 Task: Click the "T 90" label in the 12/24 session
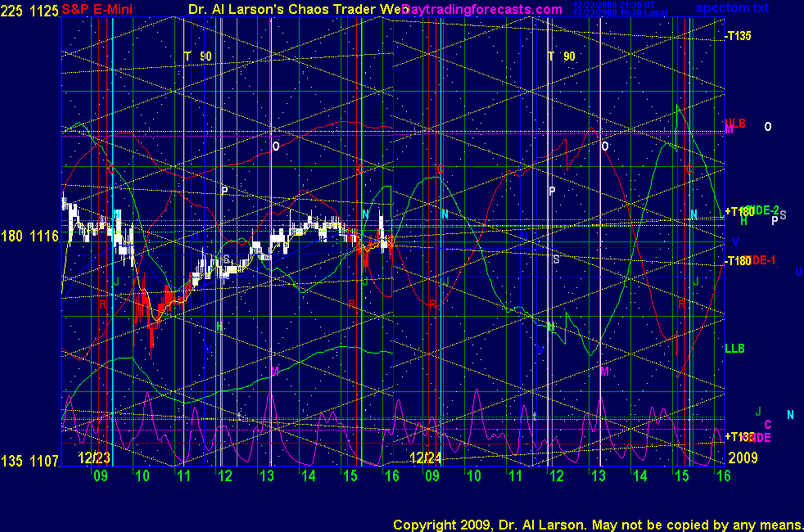click(562, 56)
